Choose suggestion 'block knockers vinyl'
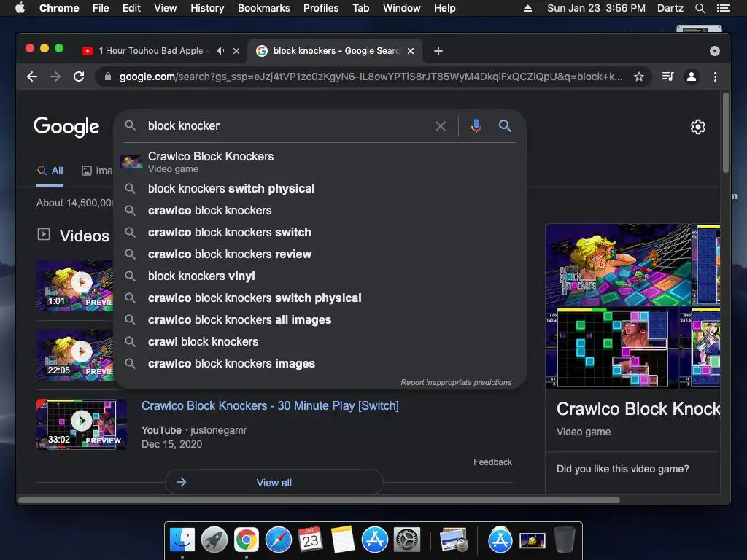747x560 pixels. [320, 276]
